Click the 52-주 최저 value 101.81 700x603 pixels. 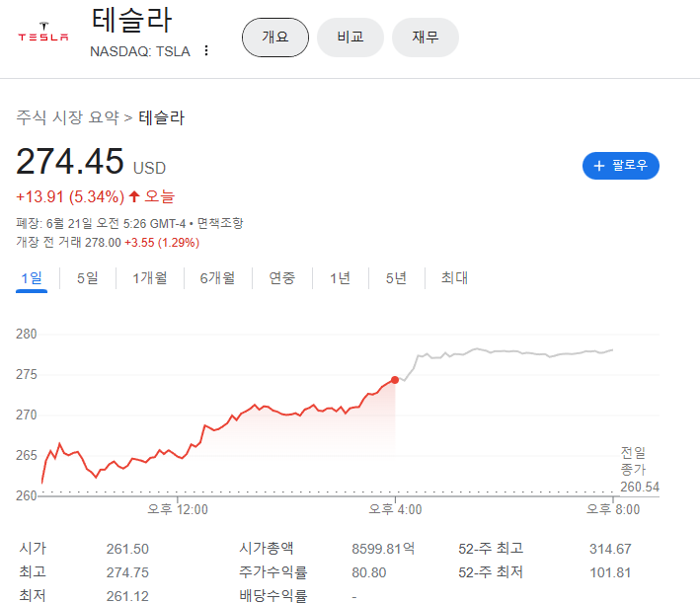(610, 572)
